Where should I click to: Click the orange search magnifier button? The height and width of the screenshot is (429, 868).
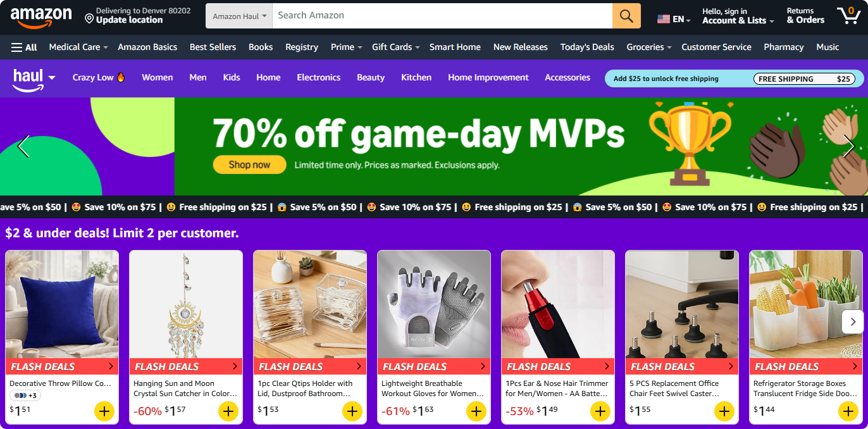[x=626, y=16]
